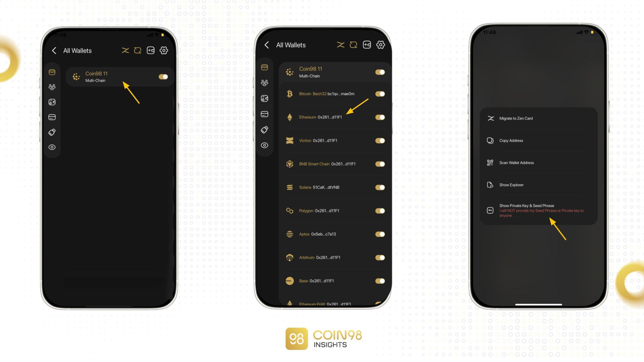
Task: Select the eye/watch sidebar icon
Action: [x=52, y=147]
